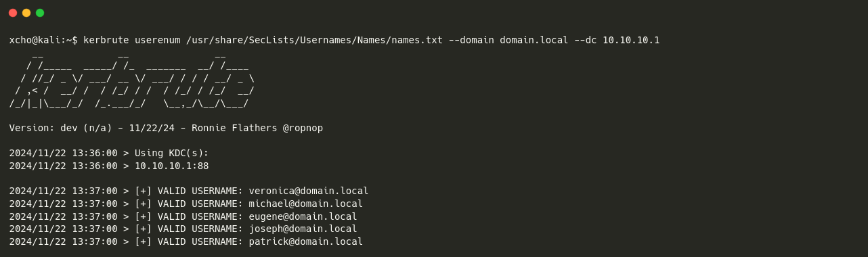868x257 pixels.
Task: Click the names.txt wordlist path
Action: coord(315,40)
